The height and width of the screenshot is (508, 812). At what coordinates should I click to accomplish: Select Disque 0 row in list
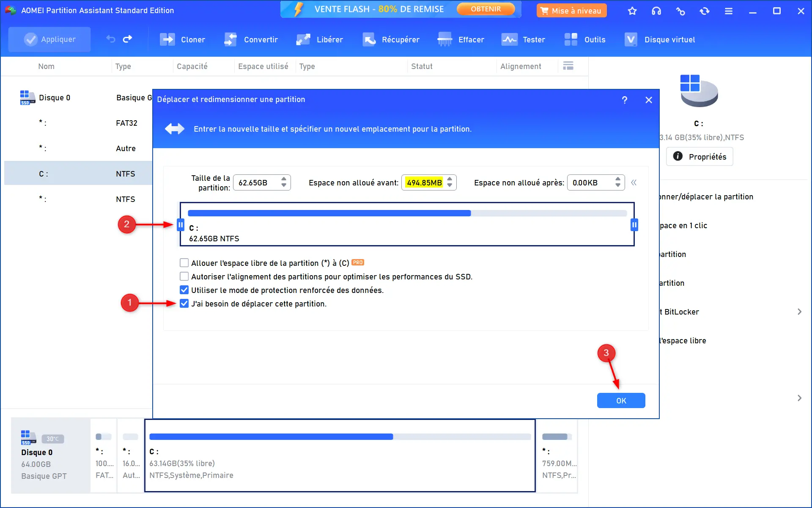(x=78, y=97)
